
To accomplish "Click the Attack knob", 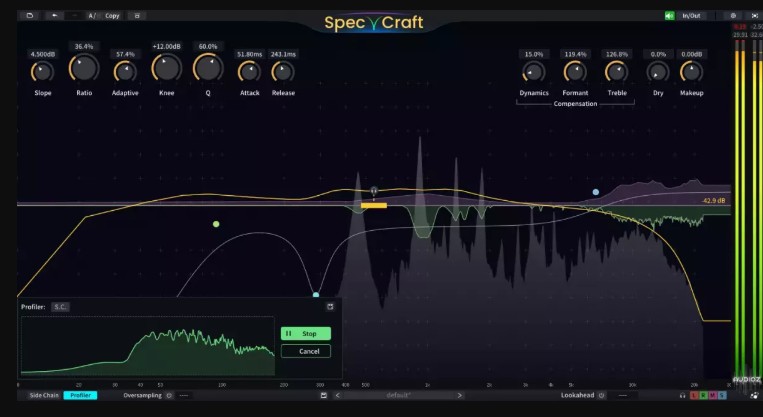I will point(249,72).
